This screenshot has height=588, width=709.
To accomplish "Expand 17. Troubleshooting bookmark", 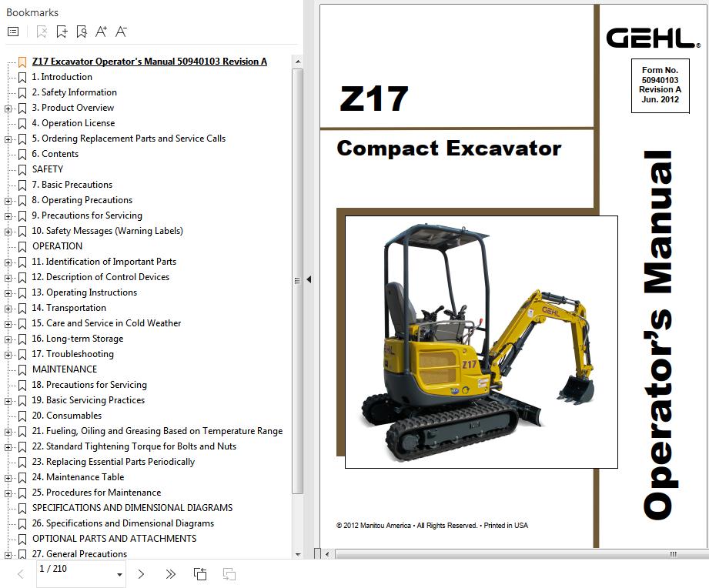I will (8, 355).
